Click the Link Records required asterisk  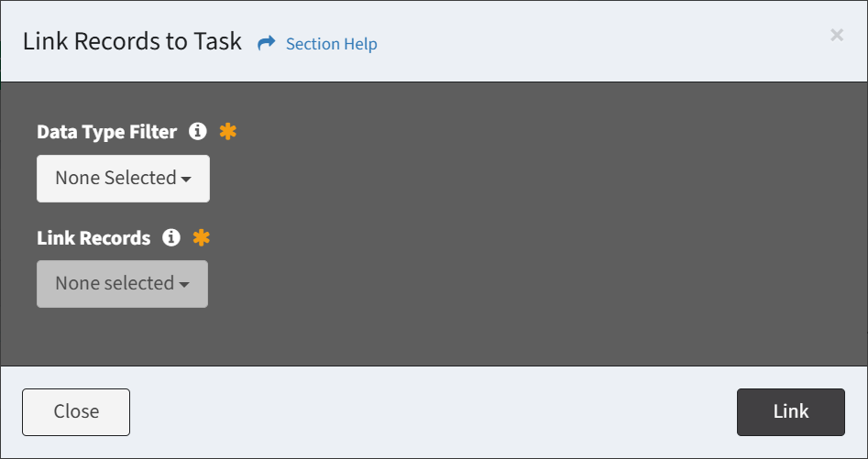pos(201,238)
